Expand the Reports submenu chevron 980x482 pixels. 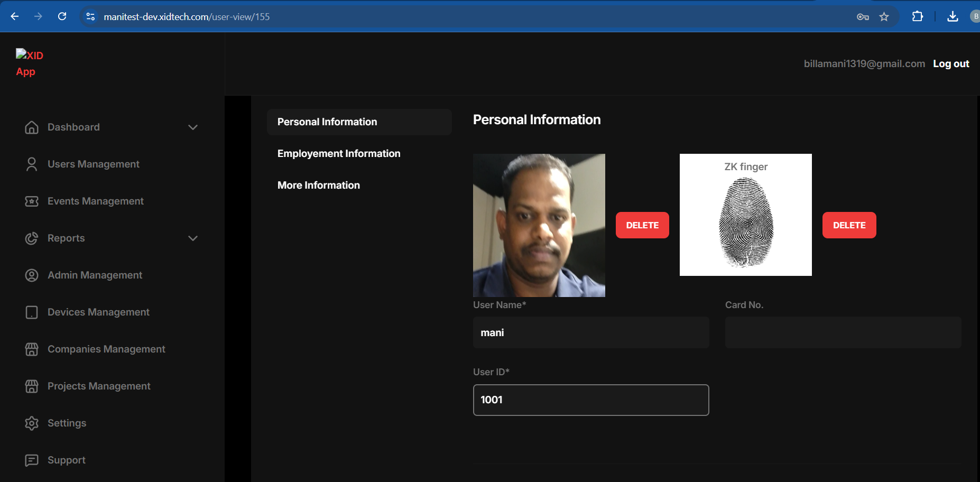click(x=193, y=238)
